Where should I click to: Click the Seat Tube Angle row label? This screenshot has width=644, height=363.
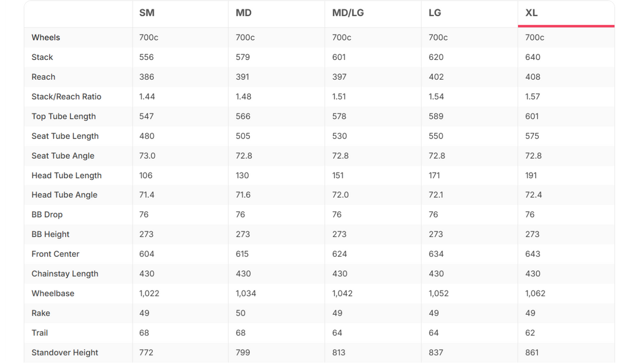(x=63, y=155)
